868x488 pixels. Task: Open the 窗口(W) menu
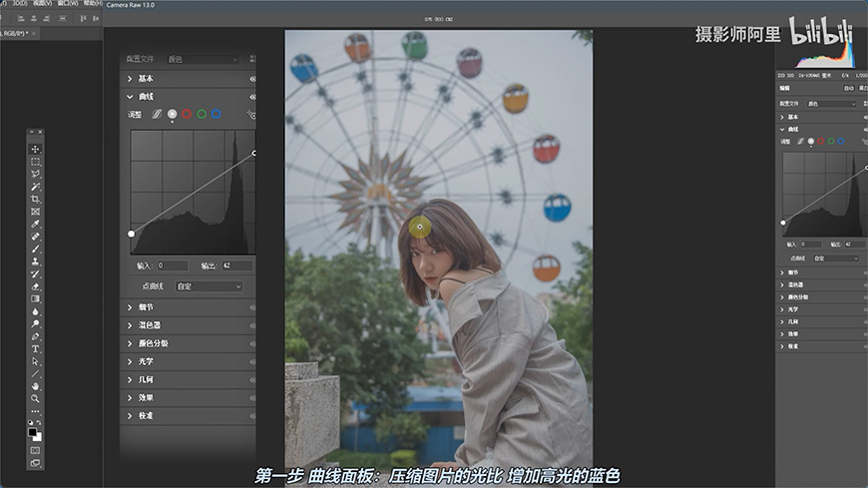coord(69,3)
